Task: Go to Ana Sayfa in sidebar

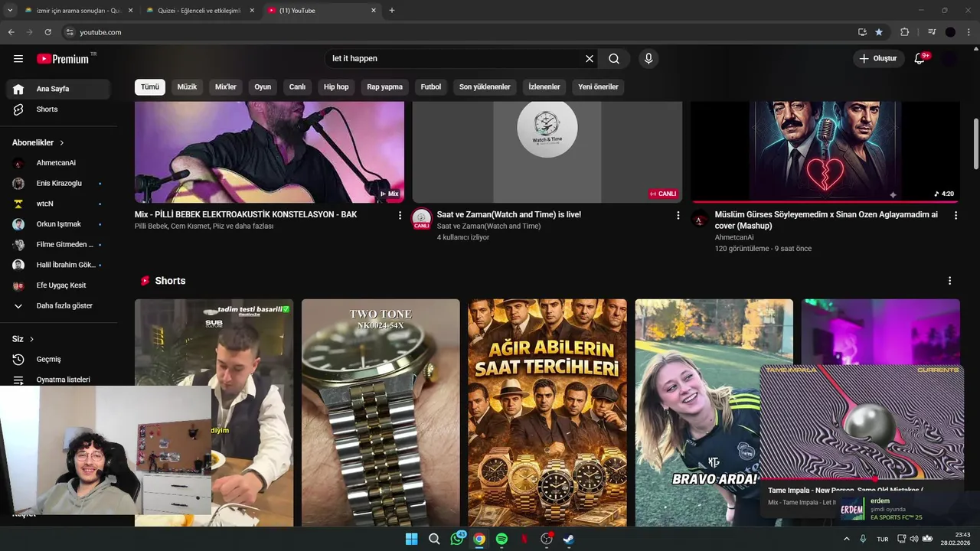Action: [59, 89]
